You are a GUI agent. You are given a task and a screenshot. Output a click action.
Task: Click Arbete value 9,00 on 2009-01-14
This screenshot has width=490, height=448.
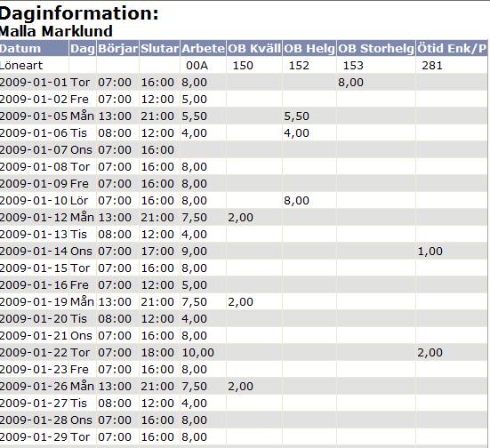coord(194,252)
